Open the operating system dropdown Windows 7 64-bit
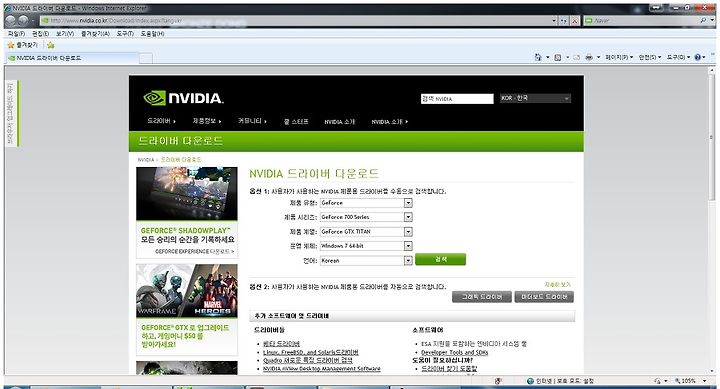720x389 pixels. pyautogui.click(x=366, y=246)
